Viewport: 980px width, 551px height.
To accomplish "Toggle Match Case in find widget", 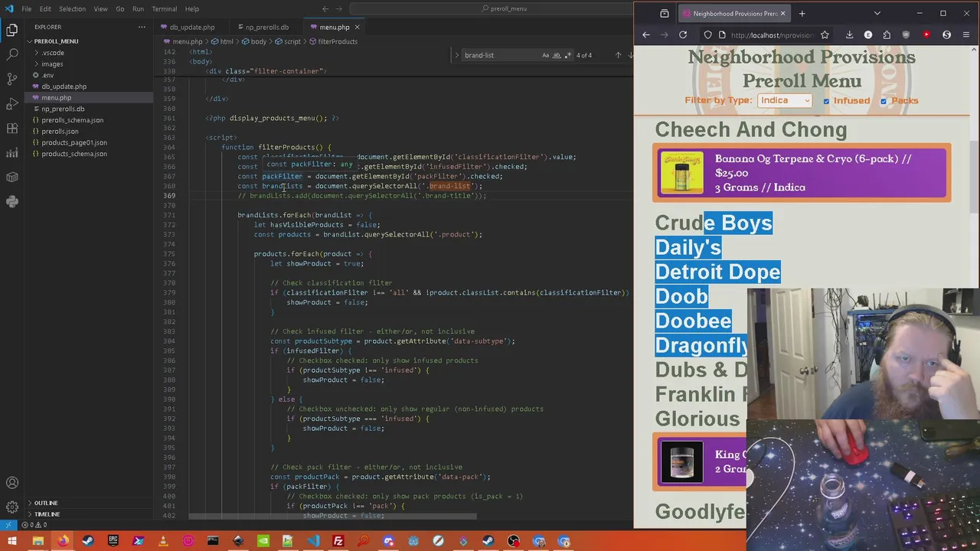I will tap(545, 55).
